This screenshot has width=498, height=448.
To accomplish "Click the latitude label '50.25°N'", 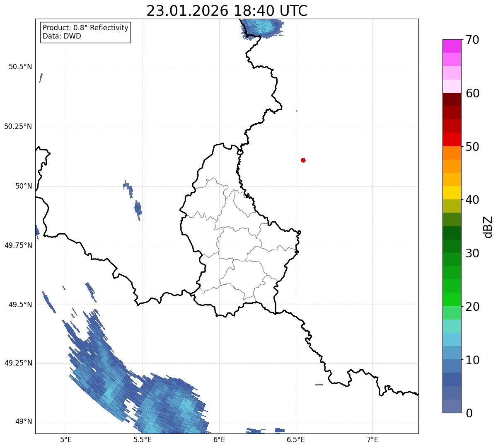I will [18, 126].
